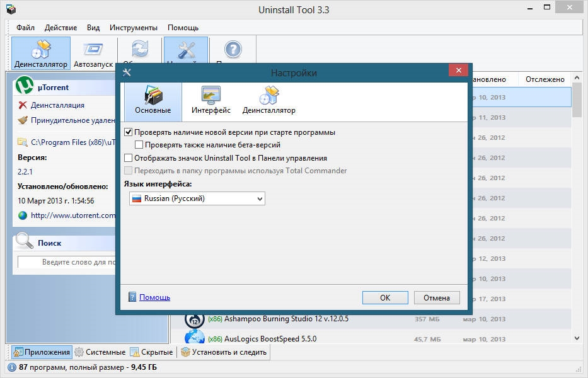Click the blue question mark help icon
The height and width of the screenshot is (378, 588).
(x=233, y=50)
